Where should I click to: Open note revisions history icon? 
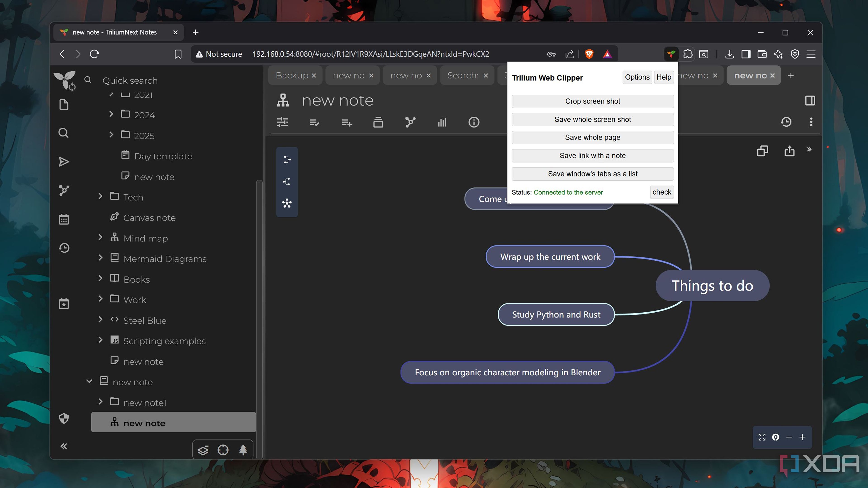[786, 122]
